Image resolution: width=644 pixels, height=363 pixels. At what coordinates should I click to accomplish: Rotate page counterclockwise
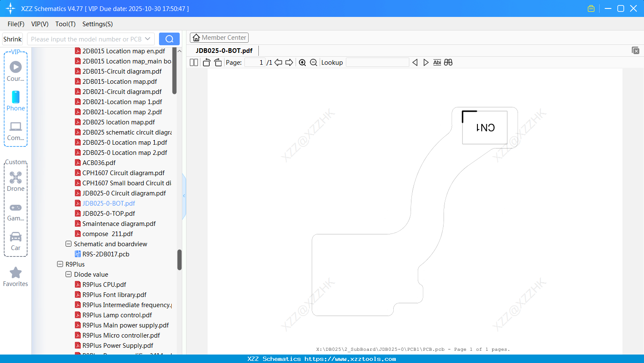point(206,63)
